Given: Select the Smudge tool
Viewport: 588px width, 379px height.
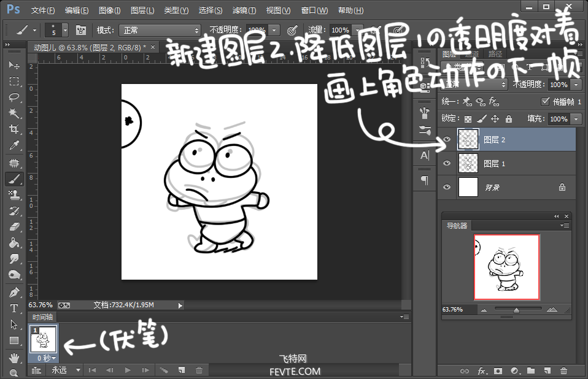Looking at the screenshot, I should (14, 259).
